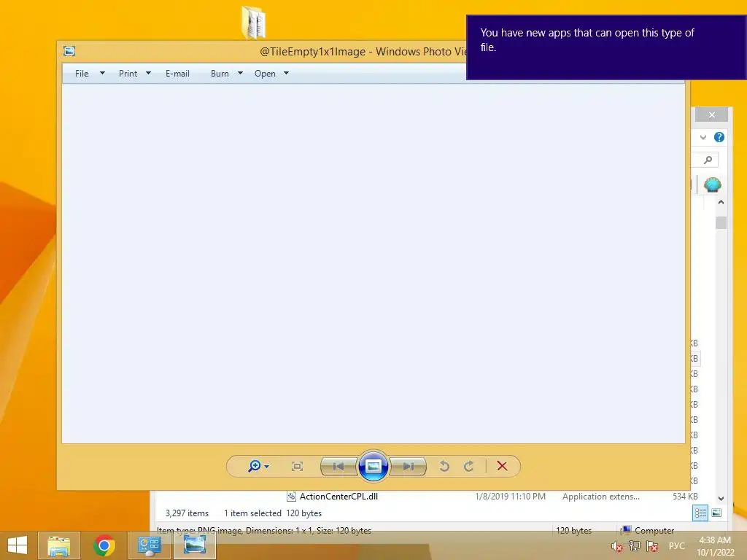
Task: Expand the Burn dropdown arrow
Action: (x=240, y=74)
